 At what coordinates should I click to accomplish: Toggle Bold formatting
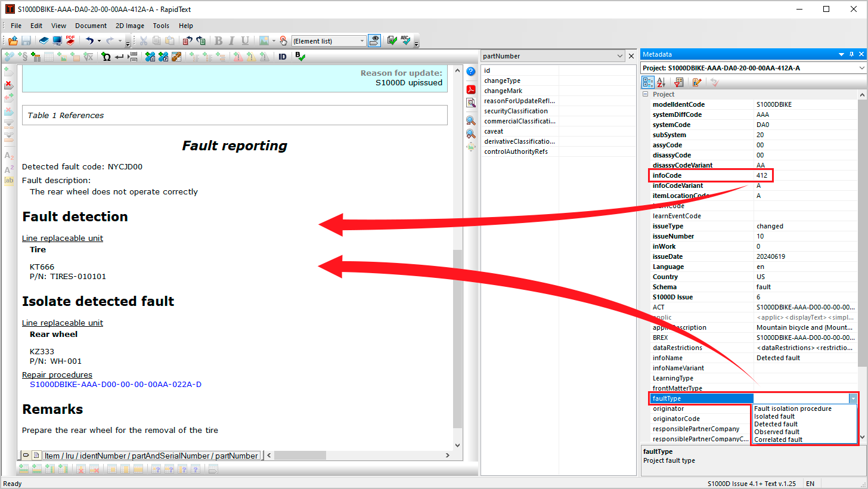[218, 41]
